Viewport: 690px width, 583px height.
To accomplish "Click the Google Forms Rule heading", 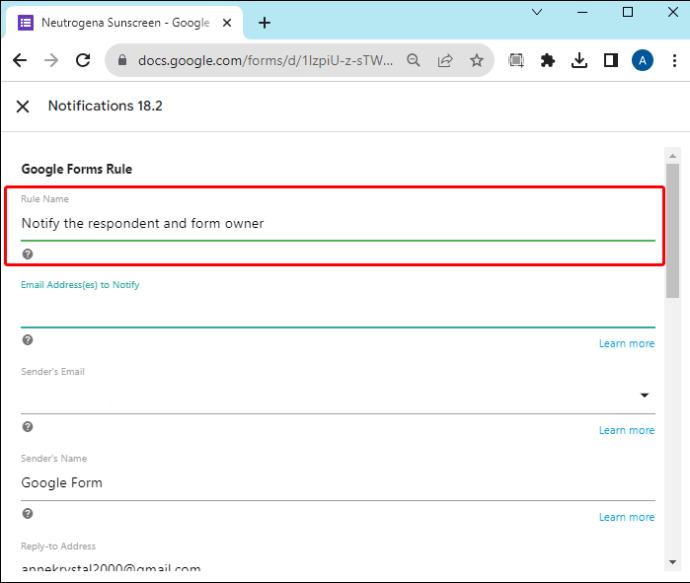I will [x=77, y=169].
